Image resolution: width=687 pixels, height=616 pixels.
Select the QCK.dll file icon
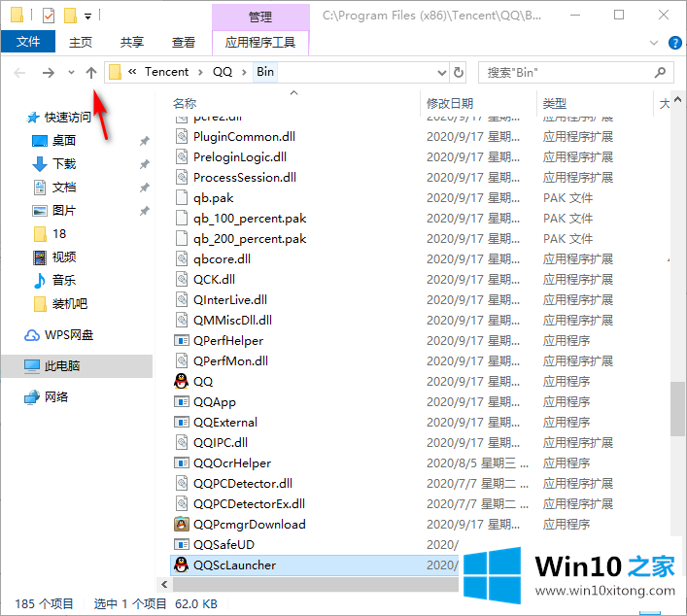pos(182,279)
